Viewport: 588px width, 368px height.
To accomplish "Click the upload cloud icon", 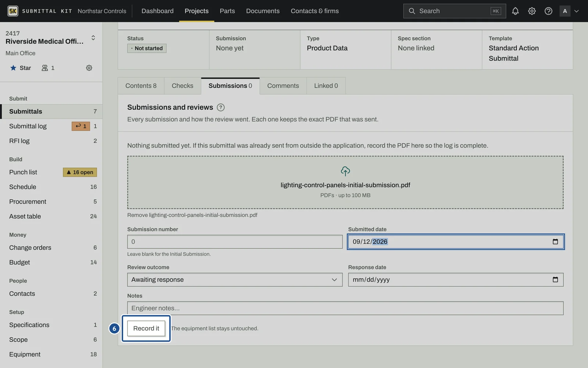I will (345, 171).
